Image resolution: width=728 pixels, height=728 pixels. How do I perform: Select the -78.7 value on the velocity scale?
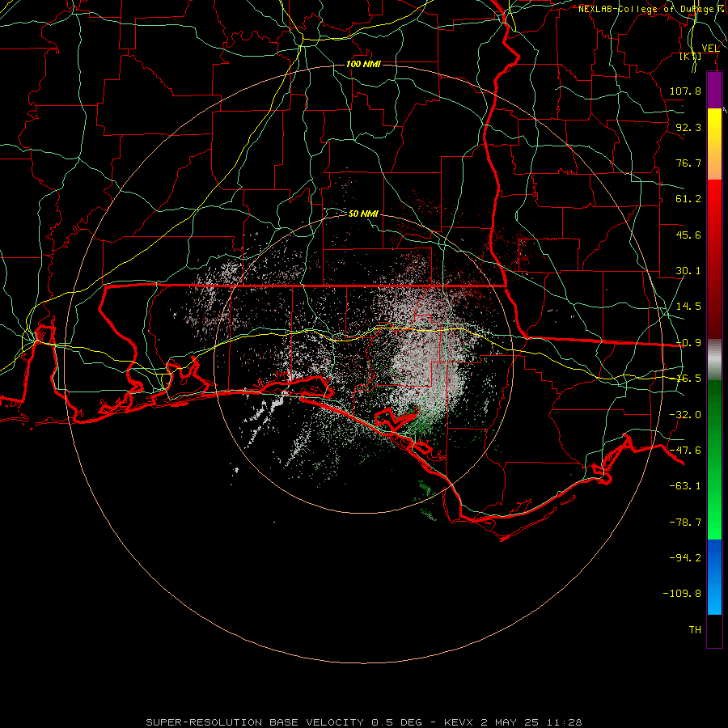(x=685, y=523)
